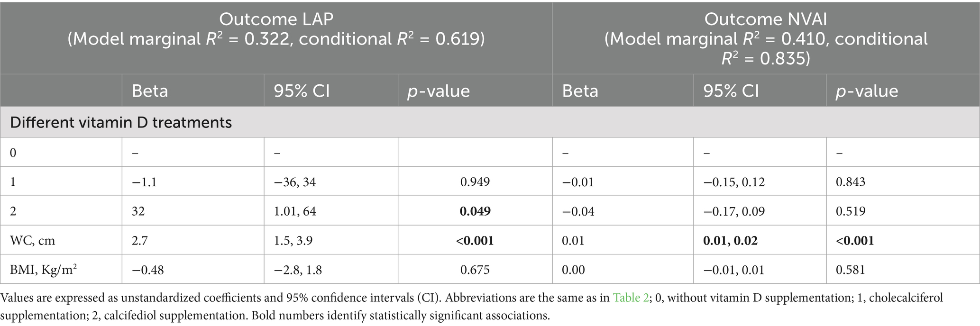Click the Outcome NVAI column header
The height and width of the screenshot is (326, 980).
tap(765, 39)
